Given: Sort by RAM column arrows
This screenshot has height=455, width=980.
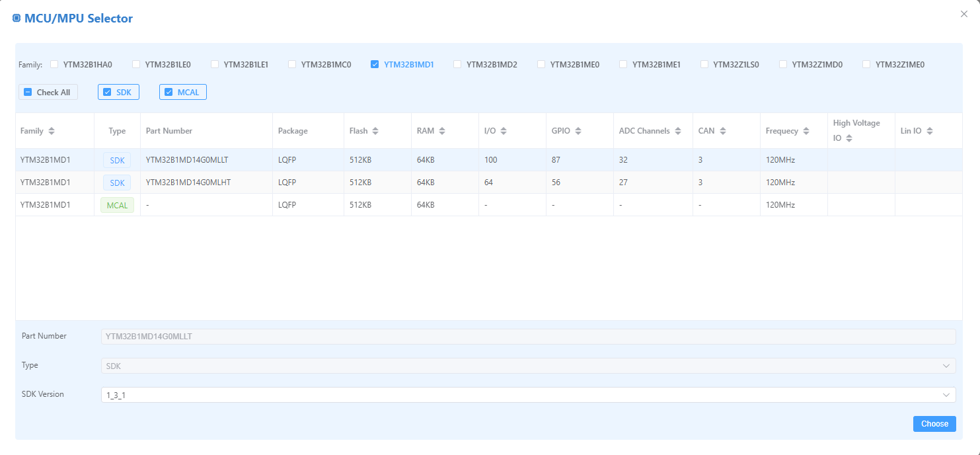Looking at the screenshot, I should click(442, 131).
